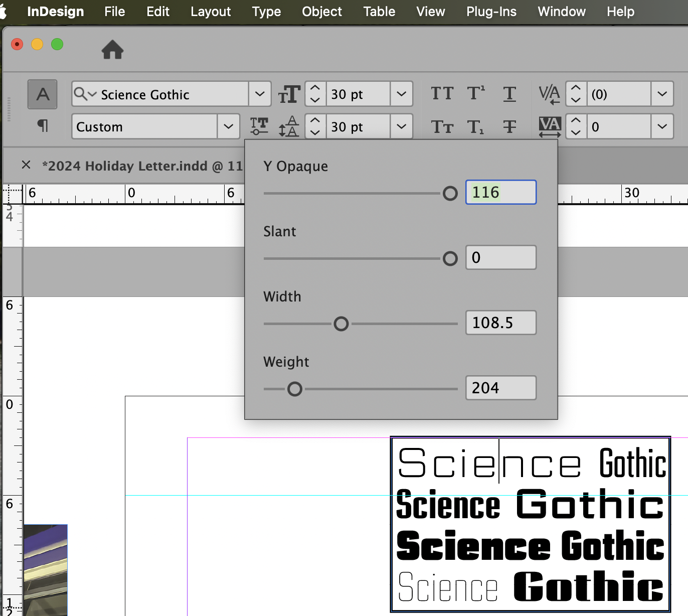Open the View menu
The height and width of the screenshot is (616, 688).
[x=431, y=12]
